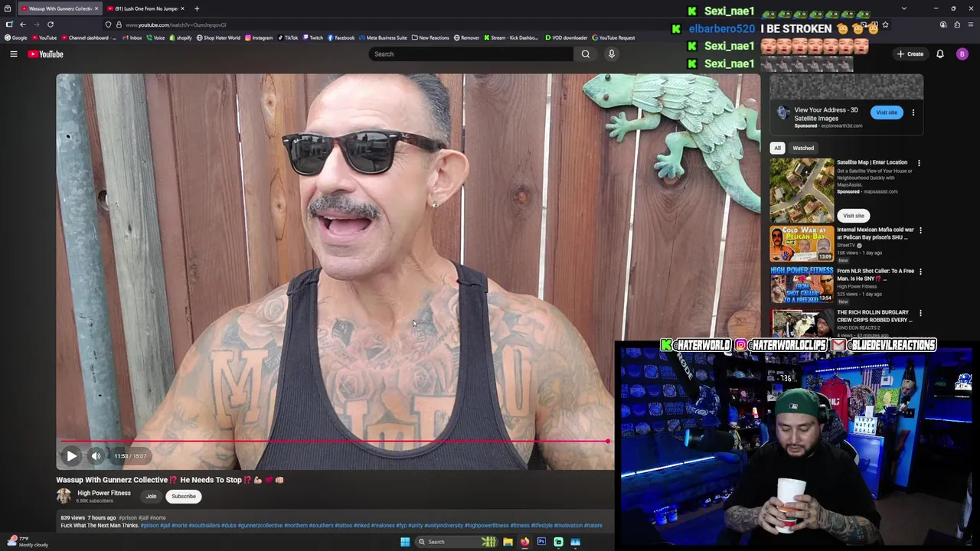The height and width of the screenshot is (551, 980).
Task: Seek using the red video progress bar
Action: (335, 442)
